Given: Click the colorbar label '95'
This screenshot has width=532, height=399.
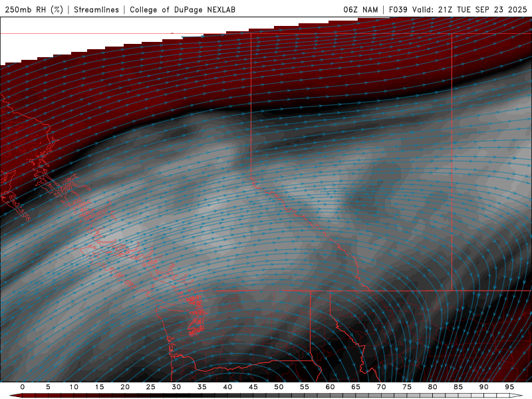Looking at the screenshot, I should tap(509, 387).
